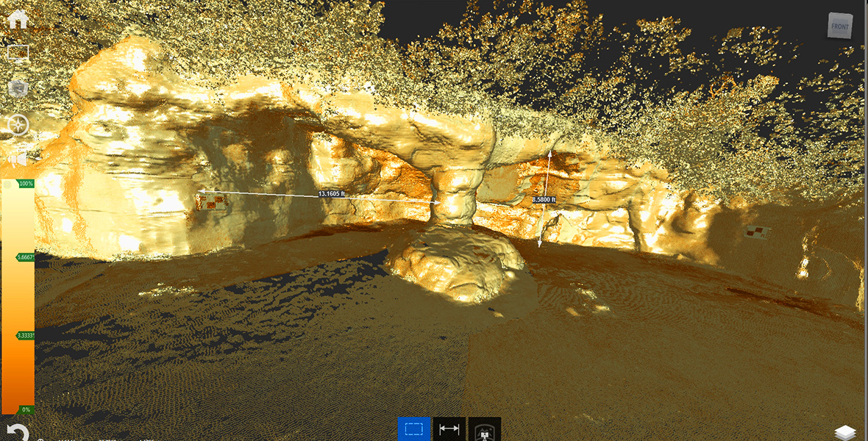This screenshot has height=441, width=868.
Task: Click the compass navigation icon
Action: (18, 125)
